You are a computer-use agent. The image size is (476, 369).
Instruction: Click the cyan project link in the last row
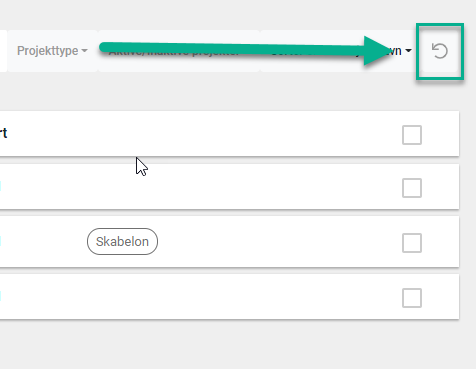(x=0, y=296)
